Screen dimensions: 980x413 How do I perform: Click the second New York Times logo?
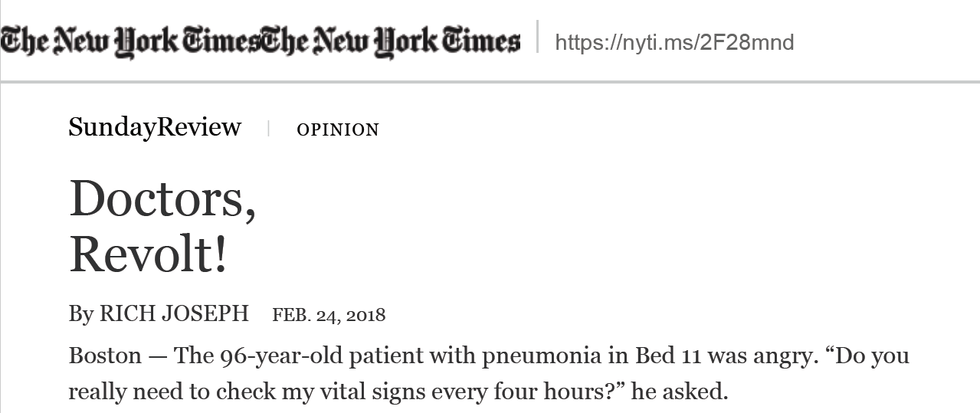(x=391, y=40)
